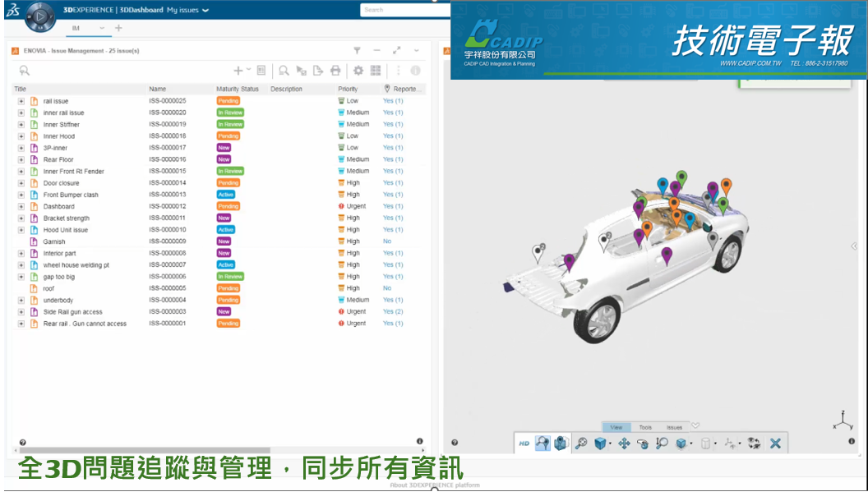Open the issue list settings gear
Viewport: 868px width, 501px height.
point(358,71)
